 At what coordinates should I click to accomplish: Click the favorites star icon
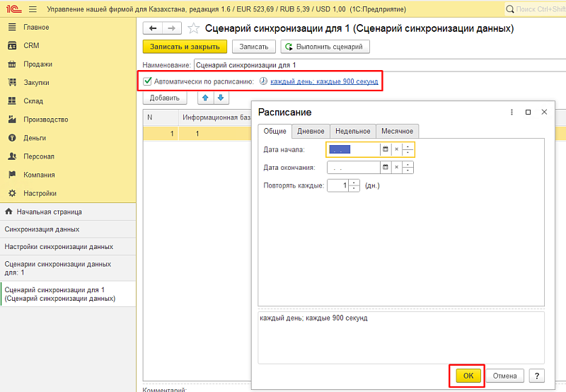[x=194, y=28]
